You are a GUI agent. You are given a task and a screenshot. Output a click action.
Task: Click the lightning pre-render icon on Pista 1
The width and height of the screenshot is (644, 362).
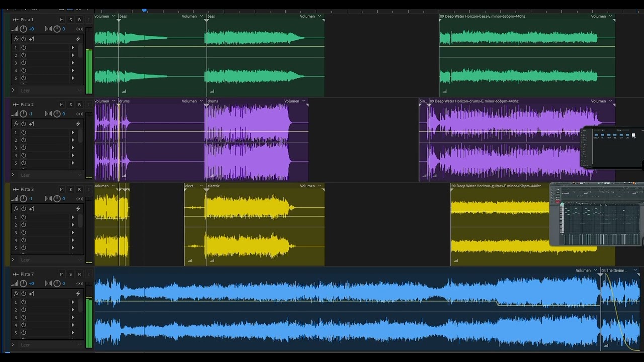pos(78,39)
